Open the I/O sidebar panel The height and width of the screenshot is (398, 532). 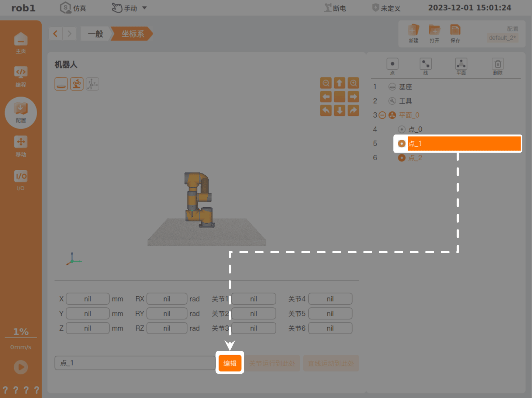(21, 180)
